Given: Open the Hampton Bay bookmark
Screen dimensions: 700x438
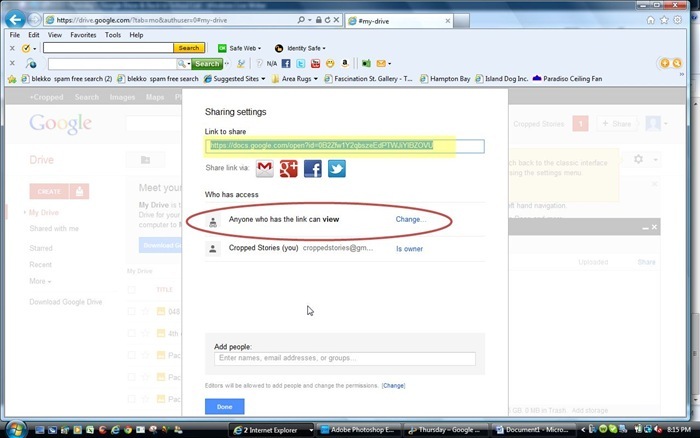Looking at the screenshot, I should pyautogui.click(x=446, y=79).
